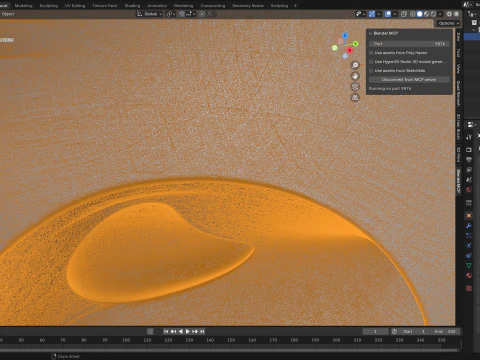Click the End frame field in timeline
Screen dimensions: 480x360
[x=445, y=331]
